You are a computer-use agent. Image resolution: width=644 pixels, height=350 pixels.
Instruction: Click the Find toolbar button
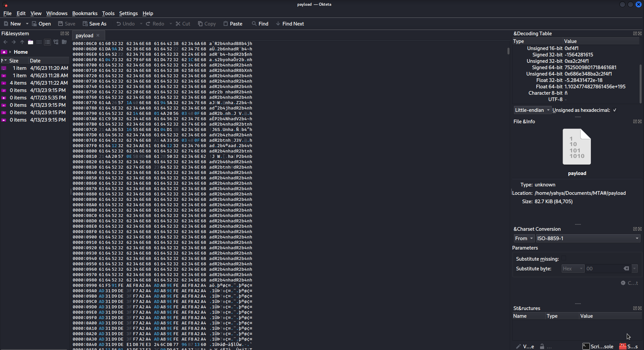pos(260,24)
